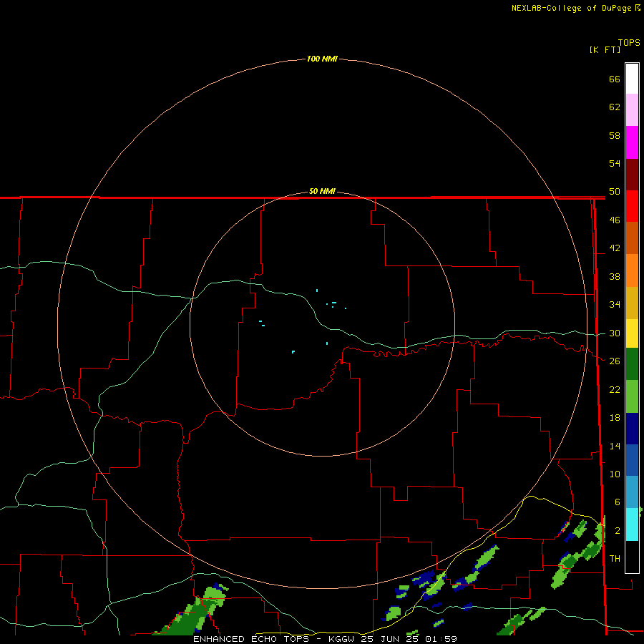Click the Enhanced Echo Tops KGGW timestamp caption
644x644 pixels.
click(x=325, y=639)
